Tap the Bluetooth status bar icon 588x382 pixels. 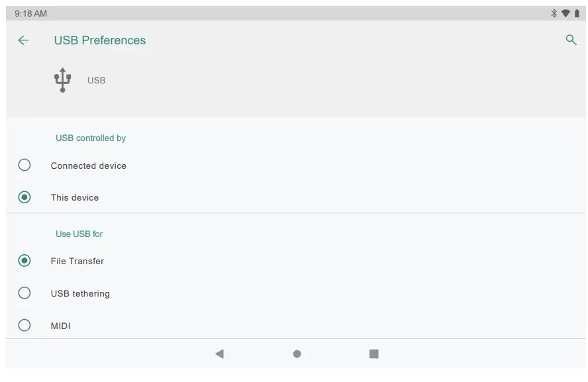click(x=554, y=13)
